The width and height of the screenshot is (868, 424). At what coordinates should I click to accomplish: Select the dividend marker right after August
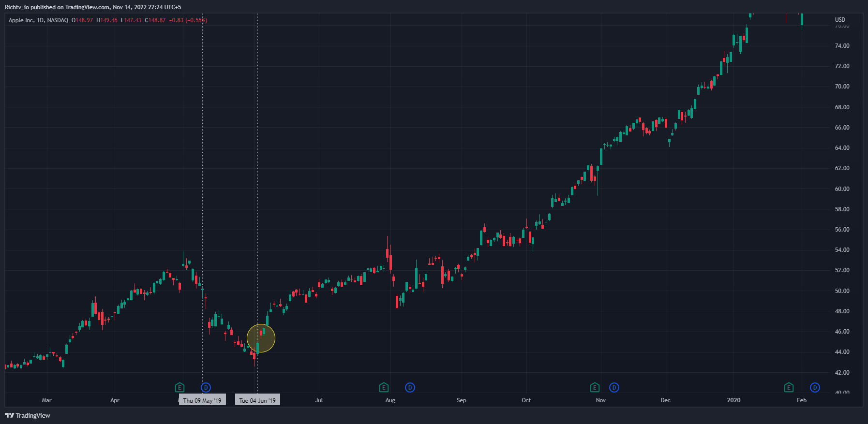pos(410,387)
